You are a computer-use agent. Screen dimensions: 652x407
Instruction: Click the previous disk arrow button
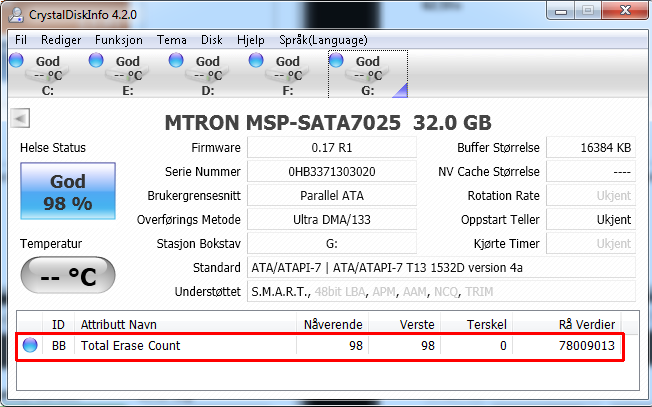coord(20,118)
